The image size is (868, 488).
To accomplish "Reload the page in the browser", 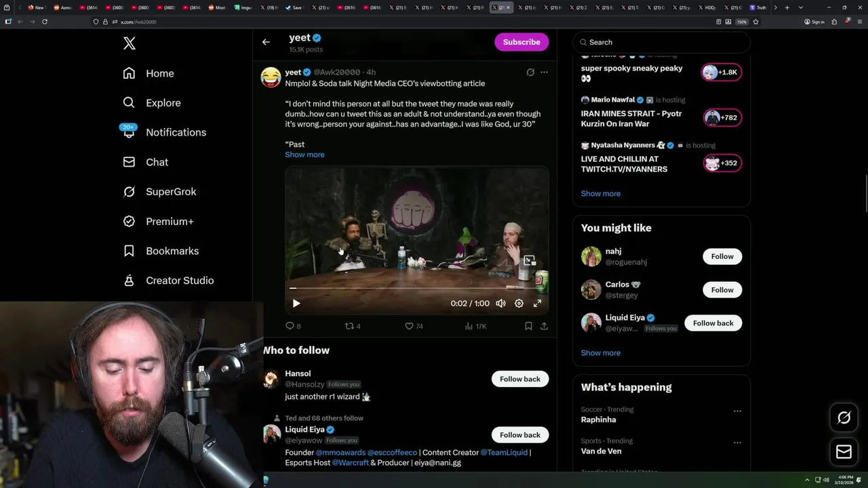I will 45,22.
